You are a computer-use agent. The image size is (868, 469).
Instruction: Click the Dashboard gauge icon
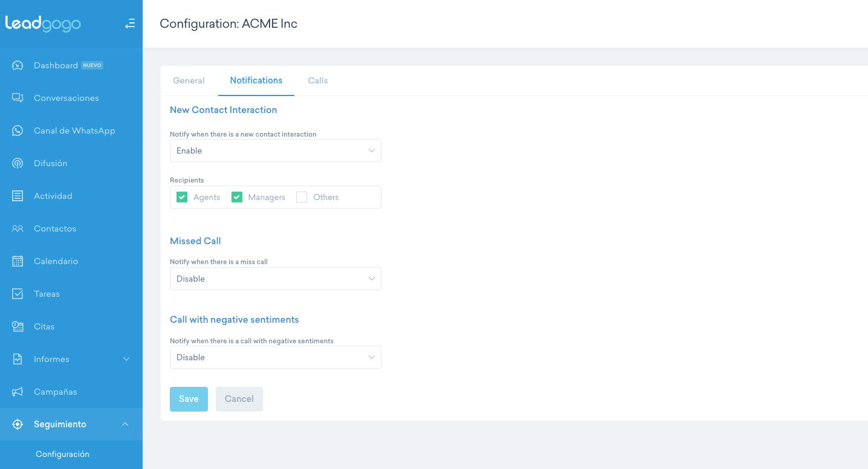coord(18,65)
